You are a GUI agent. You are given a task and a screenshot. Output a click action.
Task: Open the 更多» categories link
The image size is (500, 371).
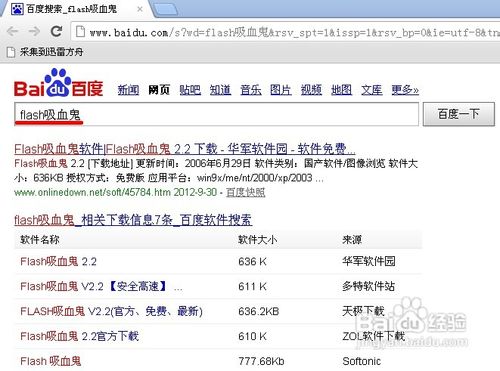pyautogui.click(x=405, y=90)
